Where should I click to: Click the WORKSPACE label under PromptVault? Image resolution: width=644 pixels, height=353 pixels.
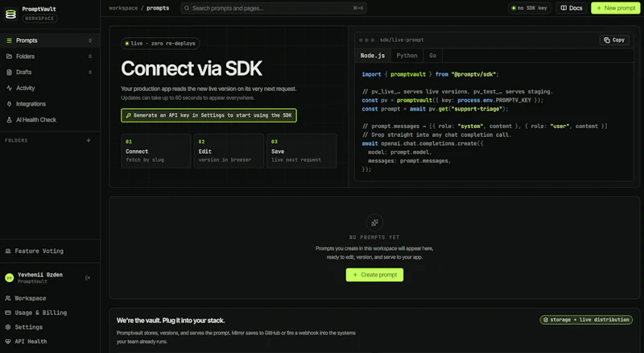pos(39,19)
